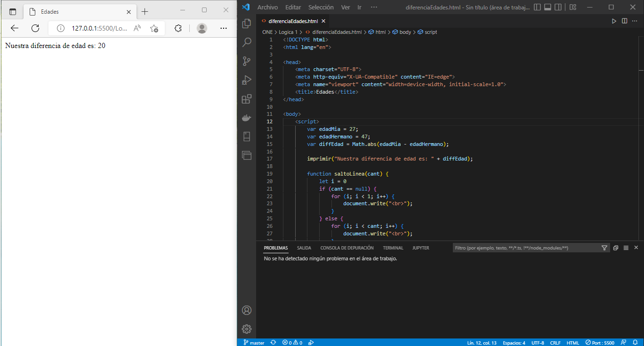Viewport: 644px width, 346px height.
Task: Open errors and warnings count in status bar
Action: tap(292, 343)
